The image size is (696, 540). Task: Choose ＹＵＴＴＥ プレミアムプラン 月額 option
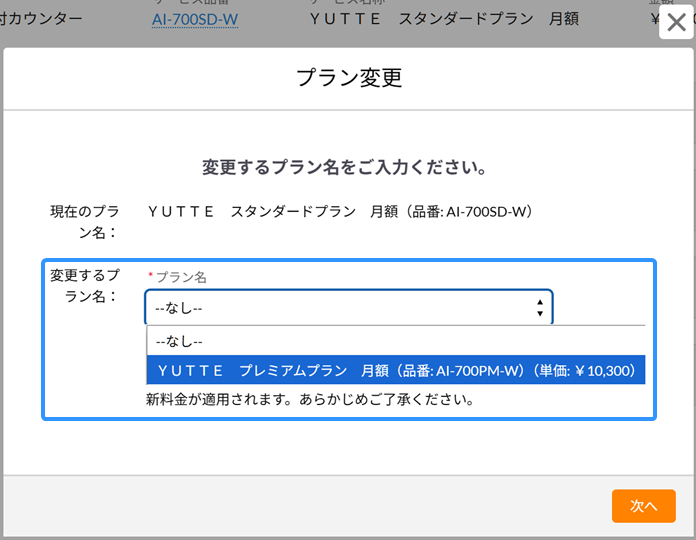[396, 370]
